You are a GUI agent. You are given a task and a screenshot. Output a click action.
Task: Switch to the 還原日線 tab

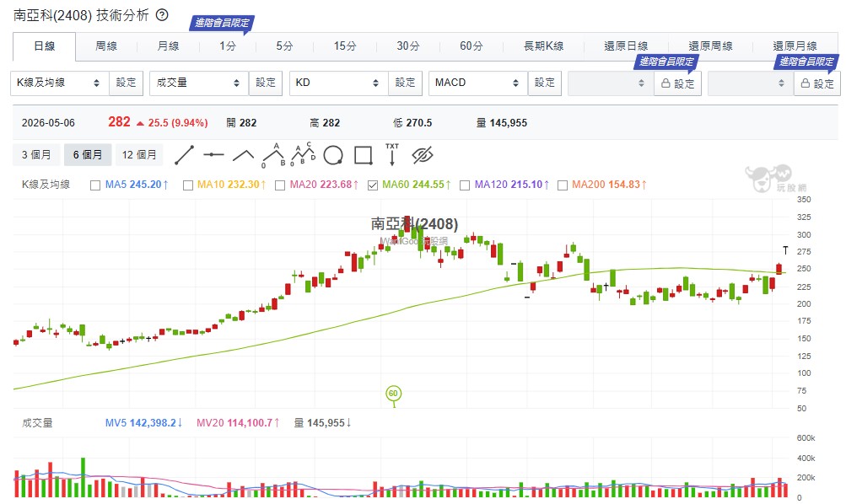(x=626, y=46)
